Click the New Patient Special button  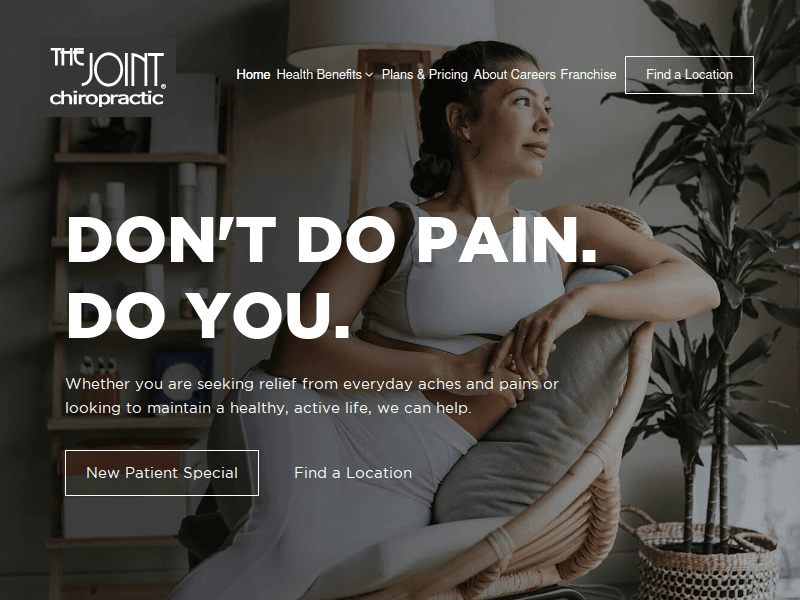coord(162,473)
